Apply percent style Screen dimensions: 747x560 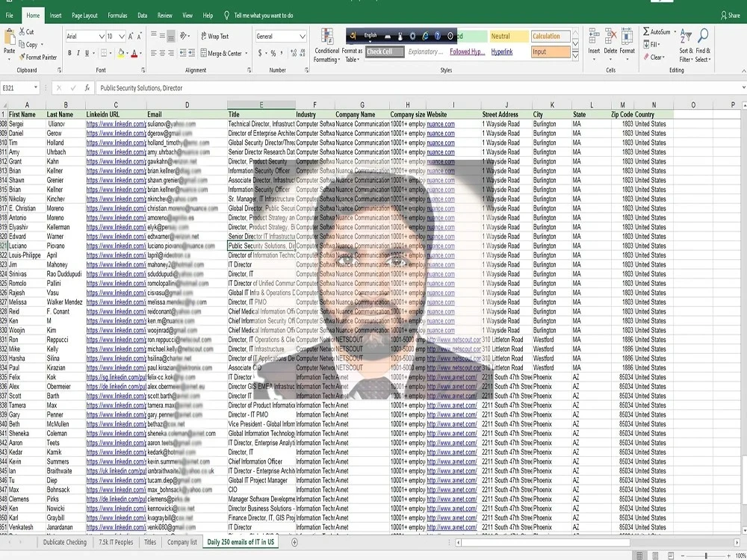[x=273, y=53]
